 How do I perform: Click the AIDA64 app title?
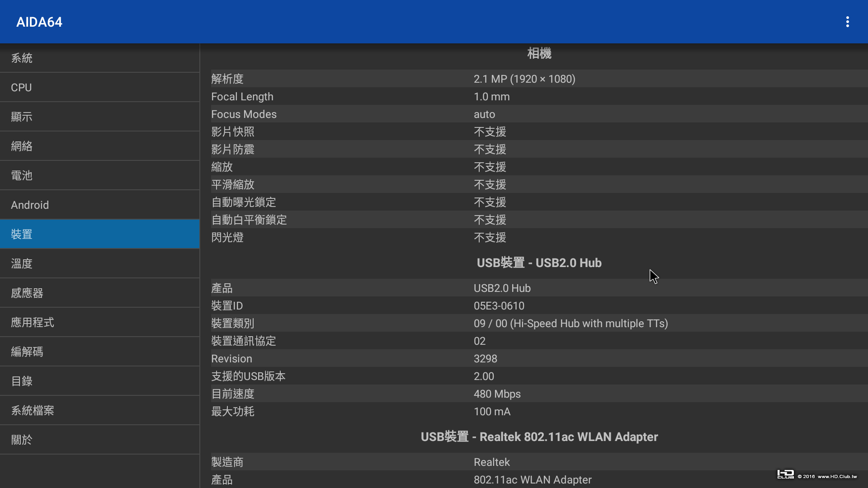click(x=39, y=22)
